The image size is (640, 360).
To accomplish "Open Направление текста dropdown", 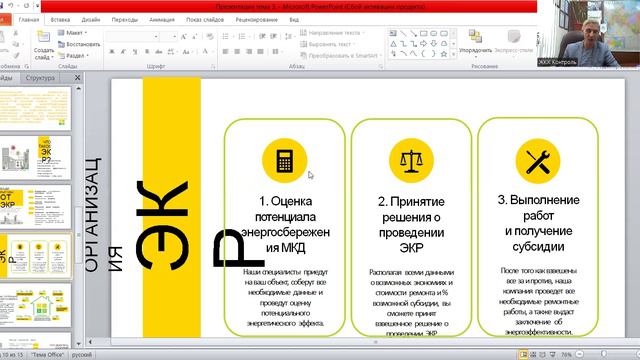I will coord(332,33).
